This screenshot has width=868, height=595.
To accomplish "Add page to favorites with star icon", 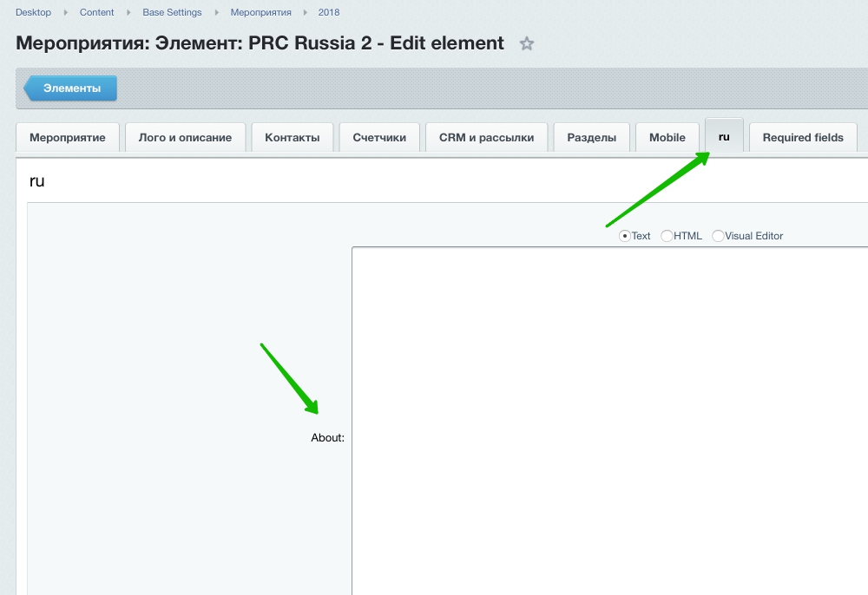I will pos(527,44).
